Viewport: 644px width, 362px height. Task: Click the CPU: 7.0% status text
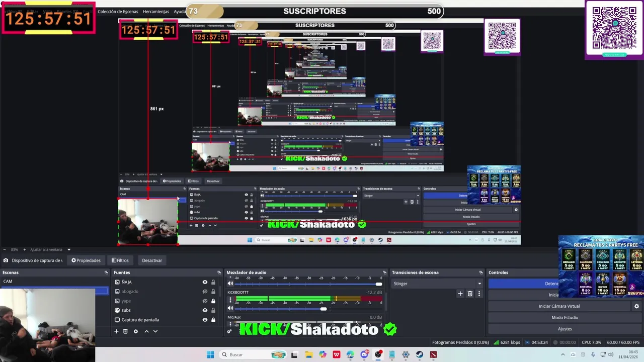(591, 342)
